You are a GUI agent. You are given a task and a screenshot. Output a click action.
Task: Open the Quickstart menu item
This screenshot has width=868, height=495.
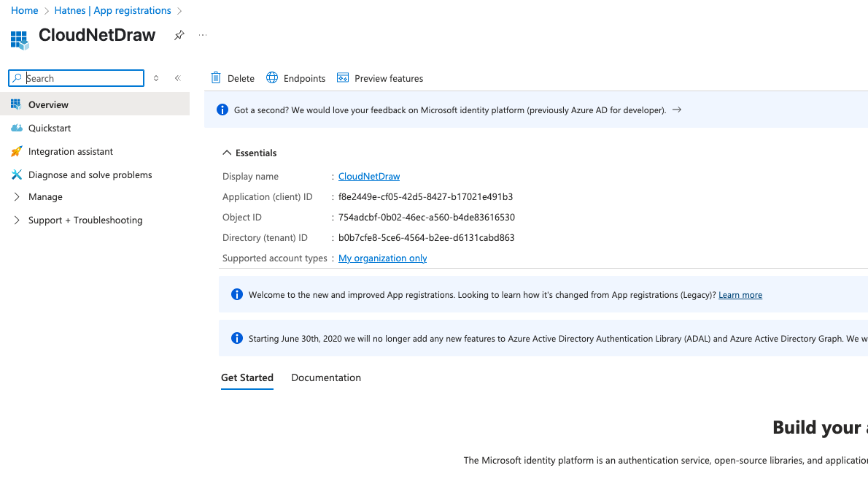95,128
